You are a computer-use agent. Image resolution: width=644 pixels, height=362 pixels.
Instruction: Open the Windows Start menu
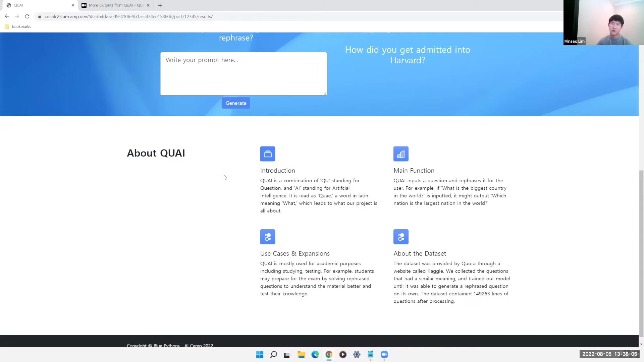click(260, 355)
